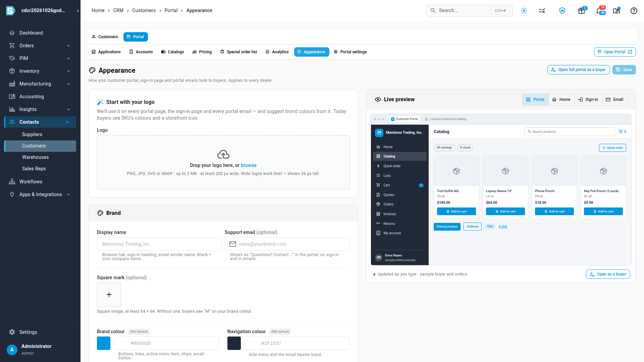Expand the Orders menu in sidebar
Viewport: 644px width, 362px height.
[x=68, y=46]
